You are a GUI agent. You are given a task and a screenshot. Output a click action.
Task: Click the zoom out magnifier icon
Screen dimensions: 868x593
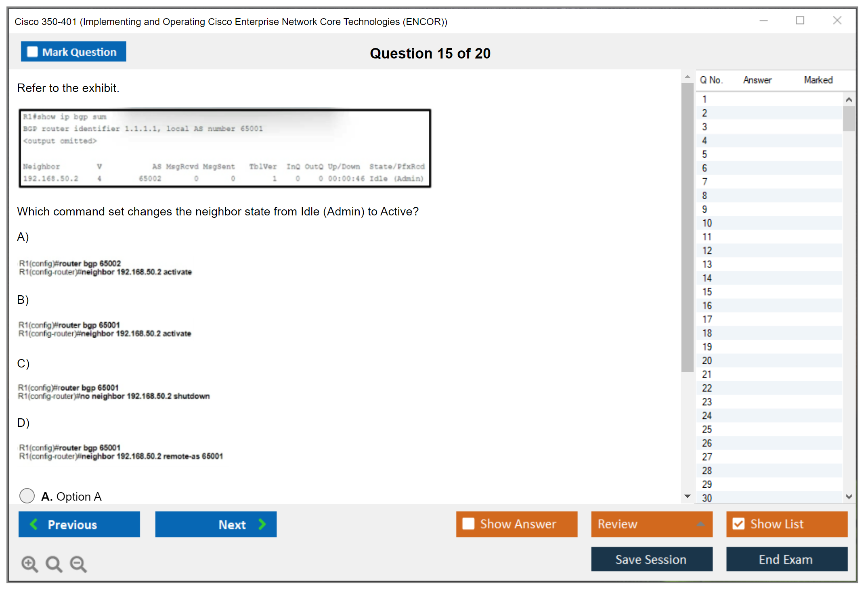click(78, 564)
